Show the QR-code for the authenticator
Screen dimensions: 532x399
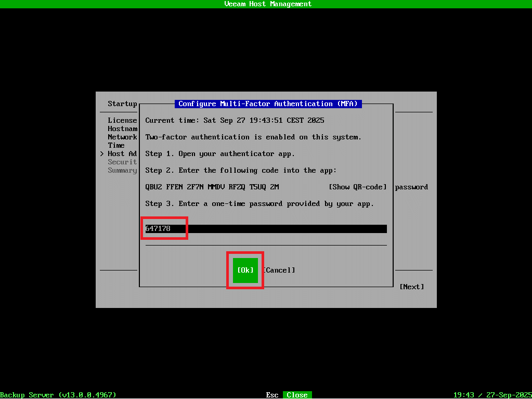(358, 187)
